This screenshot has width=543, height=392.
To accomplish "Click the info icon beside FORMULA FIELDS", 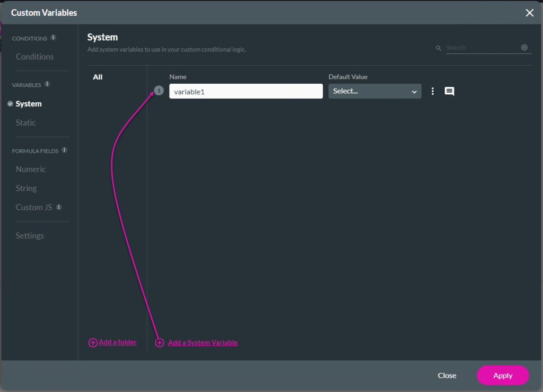I will coord(65,150).
